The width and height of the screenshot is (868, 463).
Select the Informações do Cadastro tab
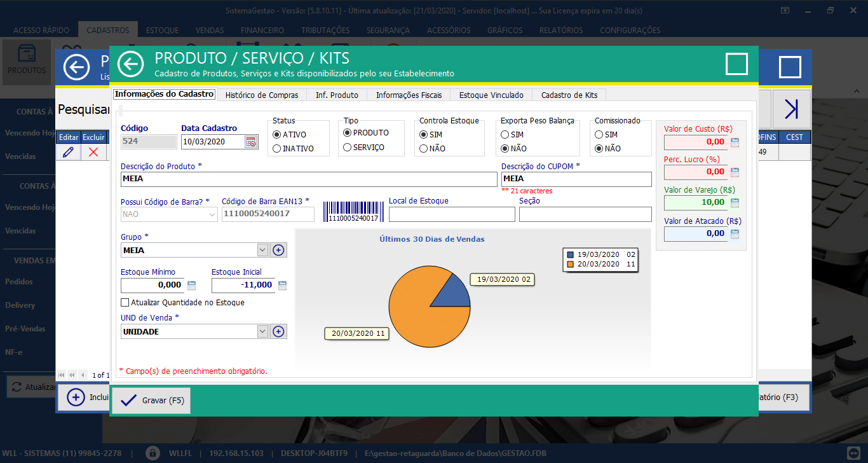(165, 94)
